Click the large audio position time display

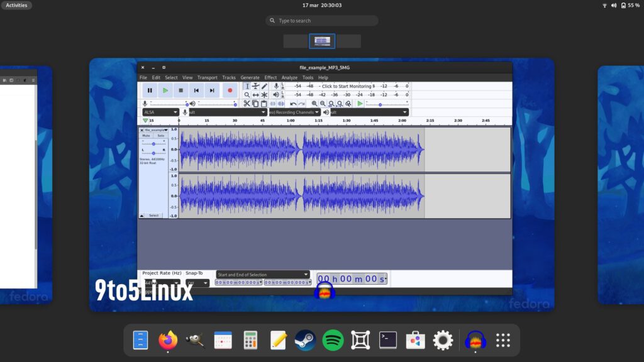point(352,279)
